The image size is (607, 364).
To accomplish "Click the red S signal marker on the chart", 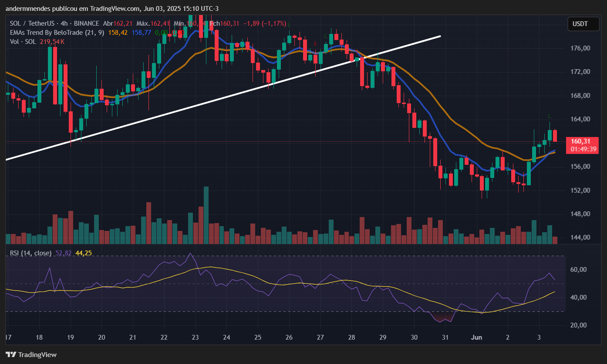I will click(x=315, y=44).
